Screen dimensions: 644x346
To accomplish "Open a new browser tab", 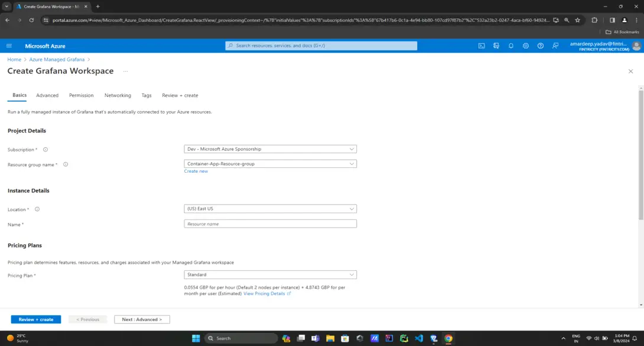I will [97, 7].
